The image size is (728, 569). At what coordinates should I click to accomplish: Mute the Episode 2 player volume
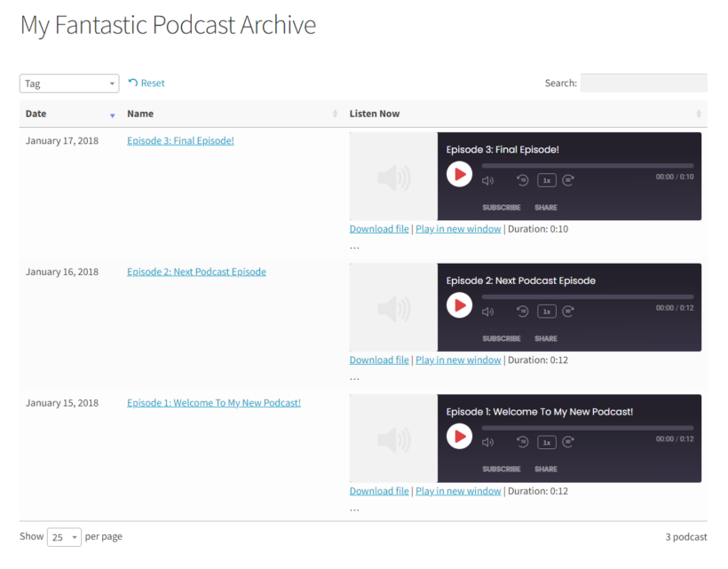pyautogui.click(x=487, y=311)
